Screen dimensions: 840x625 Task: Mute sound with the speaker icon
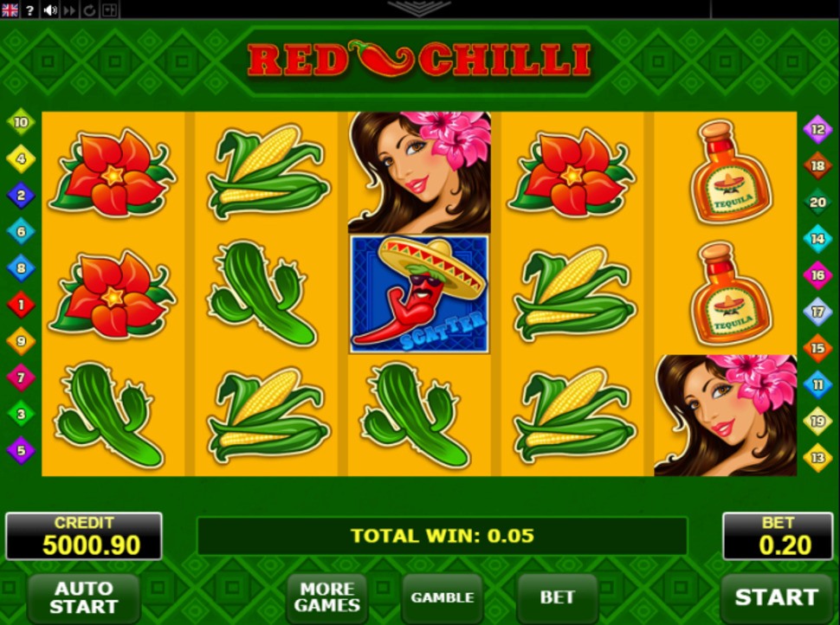click(50, 10)
